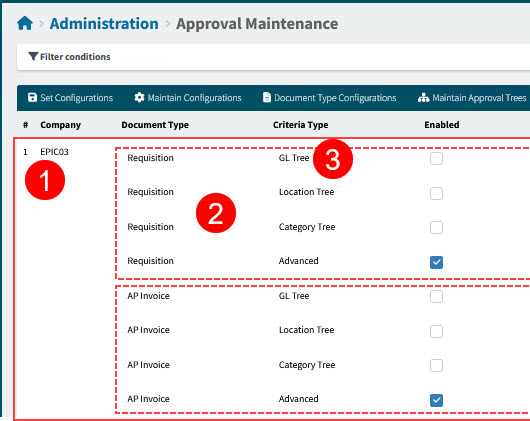Viewport: 530px width, 421px height.
Task: Enable Requisition Category Tree checkbox
Action: tap(436, 227)
